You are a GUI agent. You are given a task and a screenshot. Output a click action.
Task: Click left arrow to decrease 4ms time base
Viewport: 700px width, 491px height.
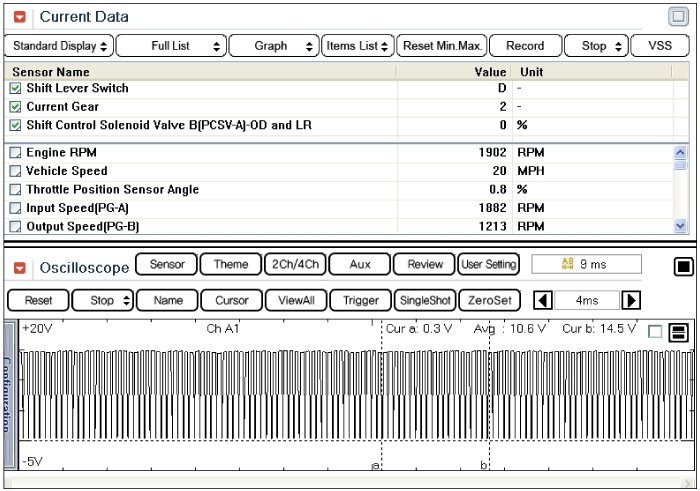point(543,300)
